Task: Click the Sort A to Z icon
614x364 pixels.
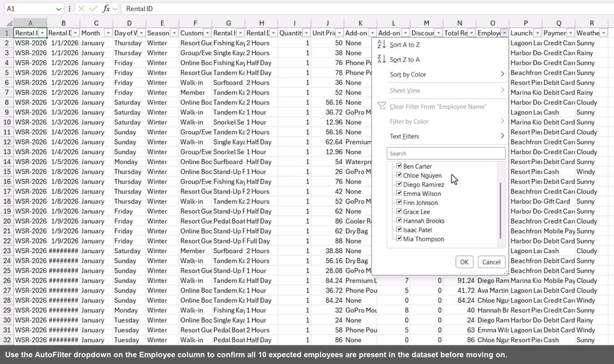Action: [x=381, y=44]
